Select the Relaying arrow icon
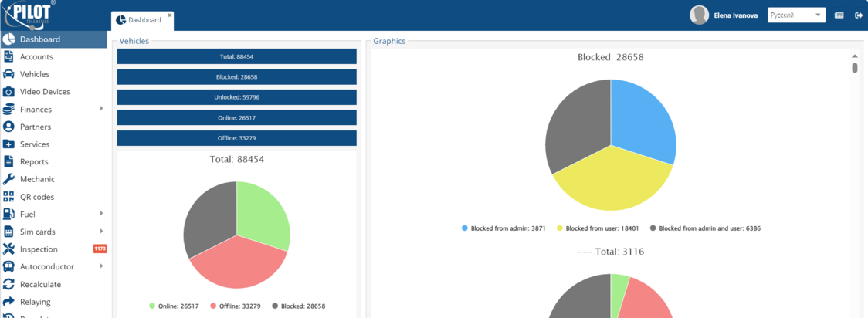This screenshot has width=868, height=318. click(x=8, y=302)
